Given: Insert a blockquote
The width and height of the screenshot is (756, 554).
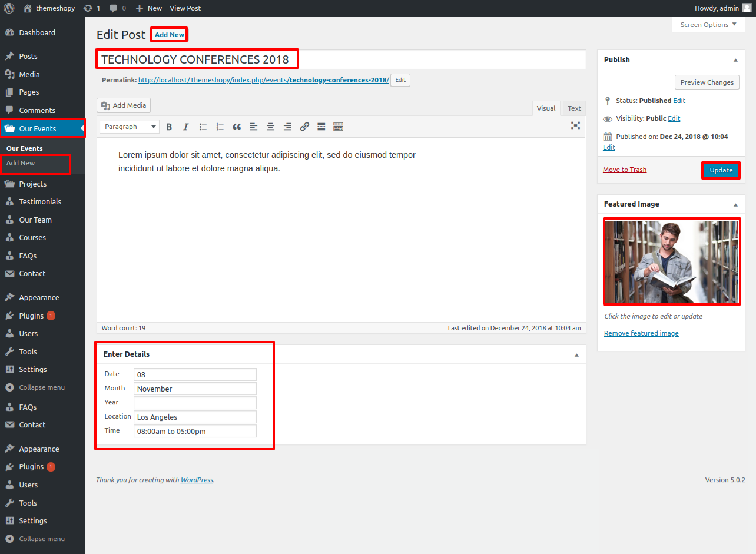Looking at the screenshot, I should [x=237, y=127].
